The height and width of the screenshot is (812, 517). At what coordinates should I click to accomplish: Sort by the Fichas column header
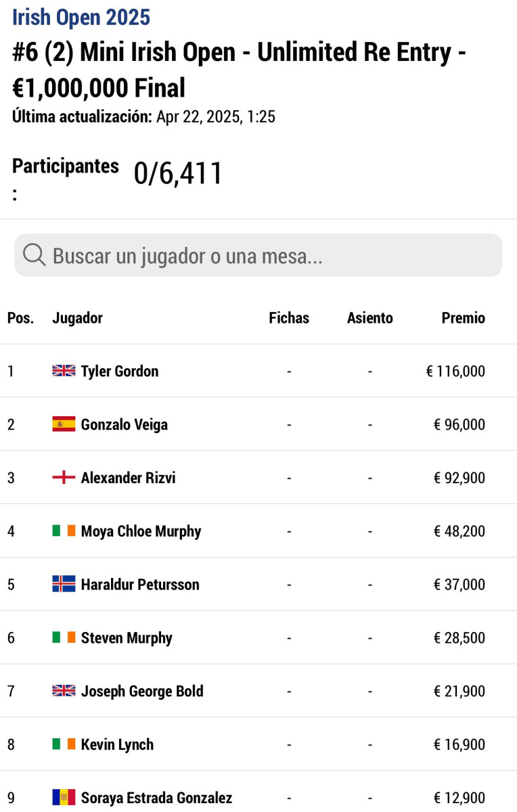click(289, 318)
